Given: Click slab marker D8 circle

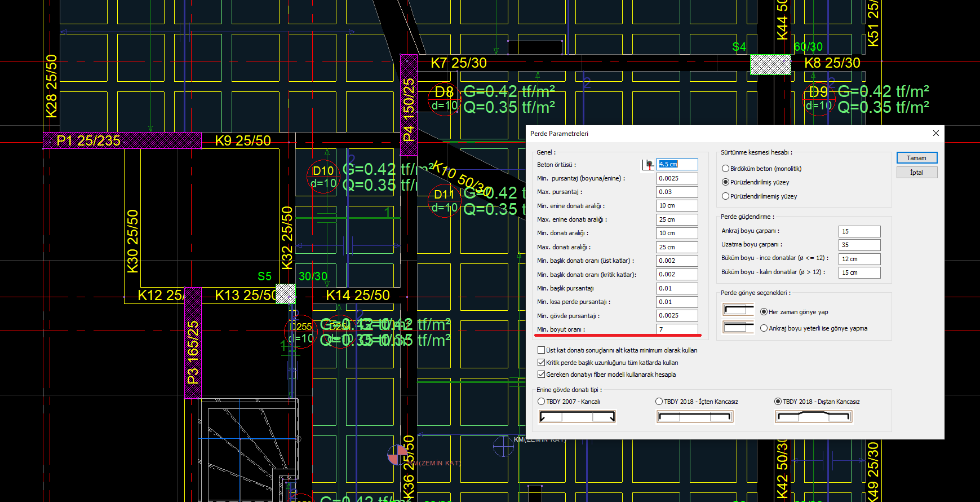Looking at the screenshot, I should click(444, 99).
